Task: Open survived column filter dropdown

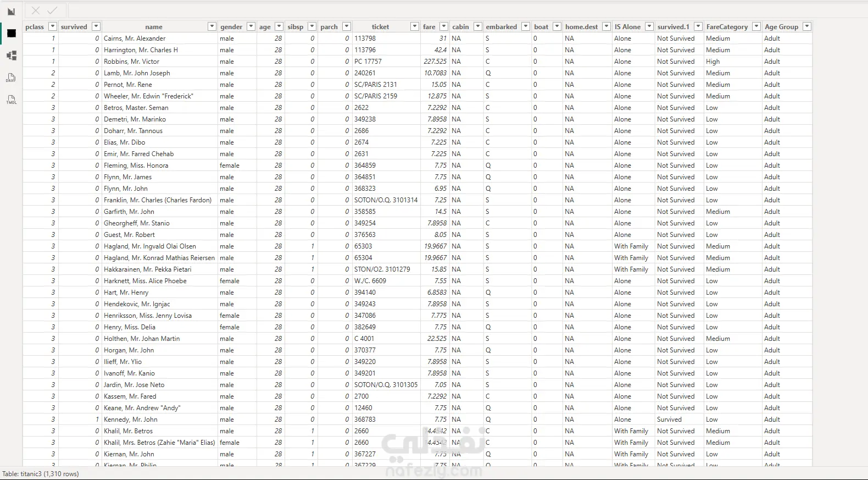Action: click(x=96, y=26)
